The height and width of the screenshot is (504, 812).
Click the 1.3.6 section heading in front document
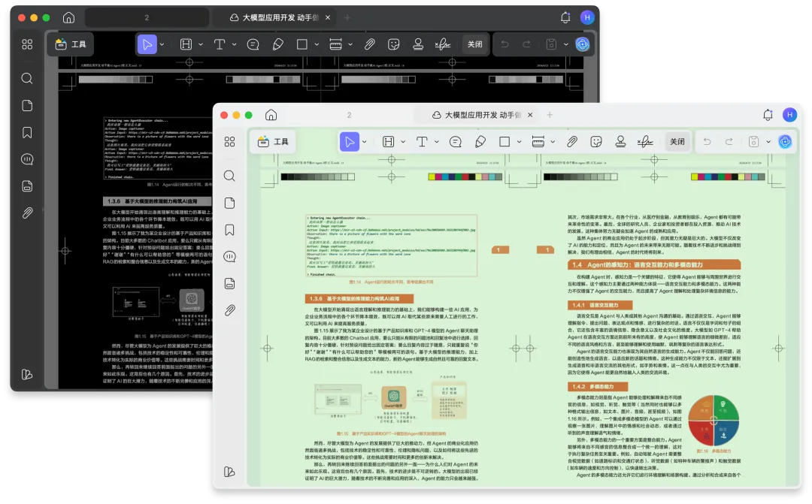[359, 299]
